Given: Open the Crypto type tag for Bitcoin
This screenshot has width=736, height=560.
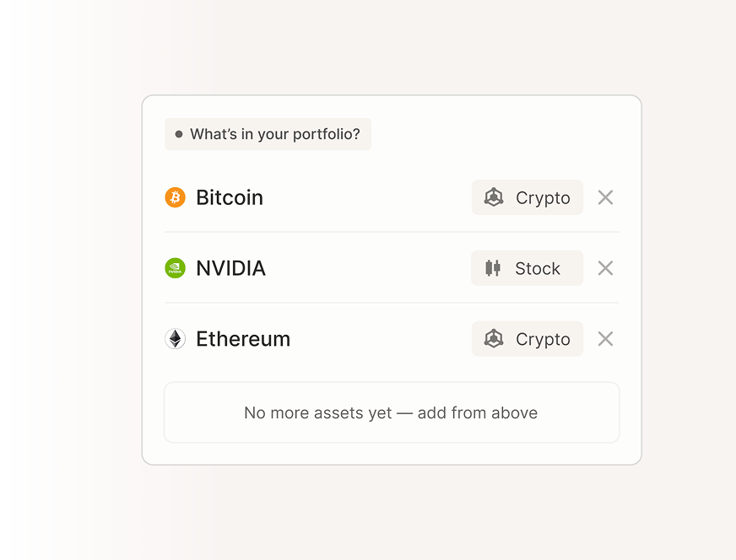Looking at the screenshot, I should coord(528,197).
